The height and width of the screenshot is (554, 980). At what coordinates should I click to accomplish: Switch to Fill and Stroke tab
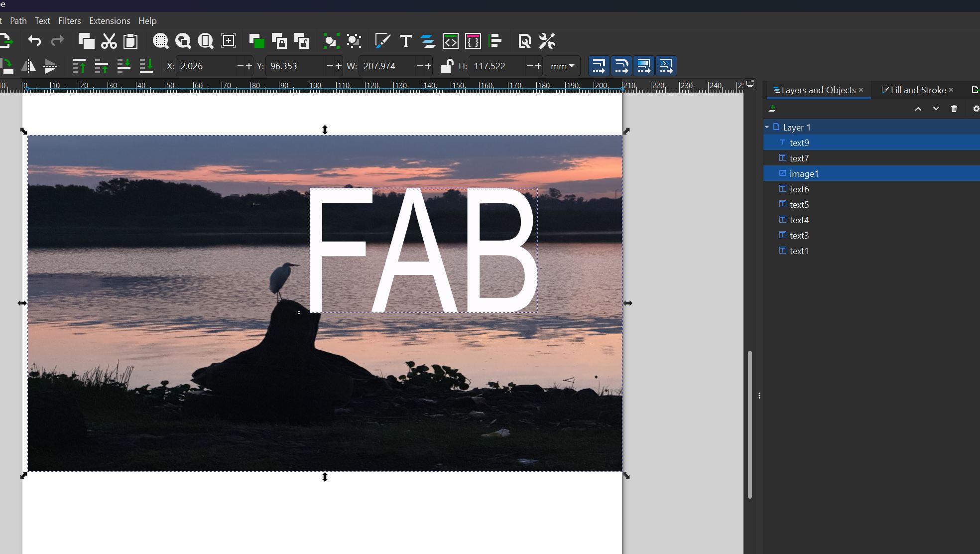pyautogui.click(x=917, y=90)
